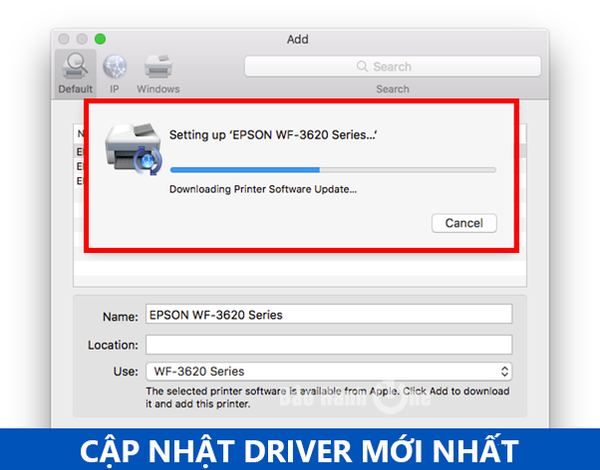Open the Windows printer sharing icon
The width and height of the screenshot is (600, 470).
click(x=157, y=67)
